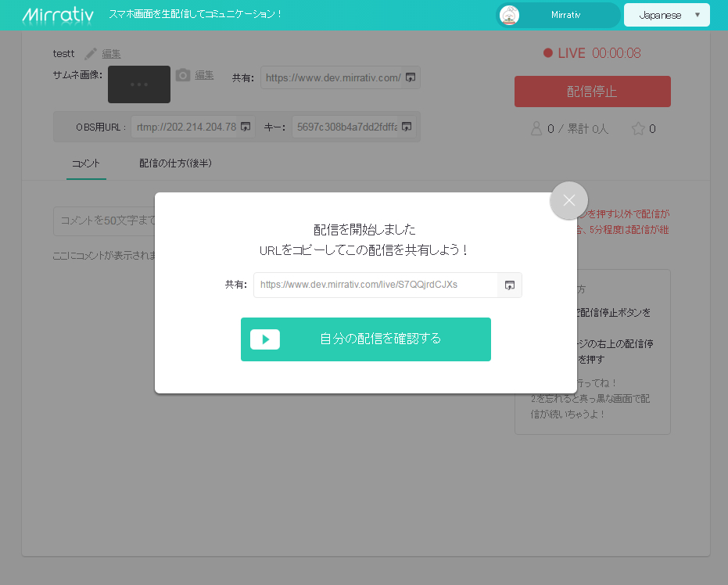Viewport: 728px width, 585px height.
Task: Stop broadcast with 配信停止 button
Action: tap(593, 92)
